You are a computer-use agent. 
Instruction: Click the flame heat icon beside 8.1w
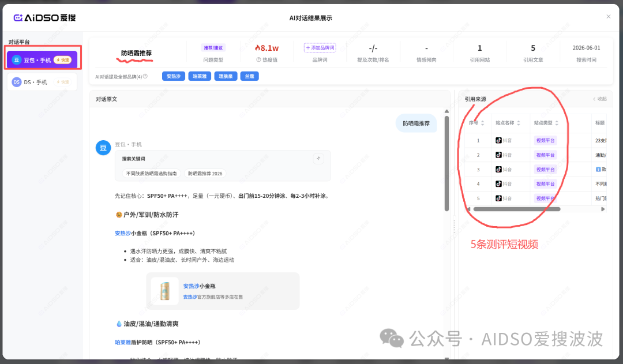(257, 48)
